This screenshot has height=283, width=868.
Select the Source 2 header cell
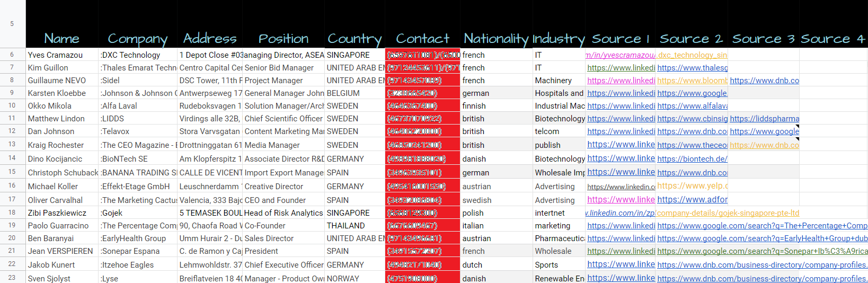(692, 24)
